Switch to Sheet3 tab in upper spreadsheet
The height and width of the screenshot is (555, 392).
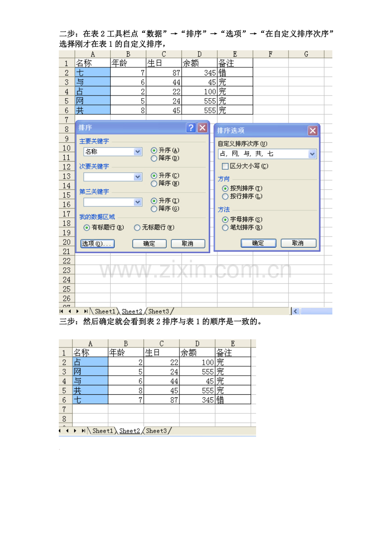pos(159,312)
